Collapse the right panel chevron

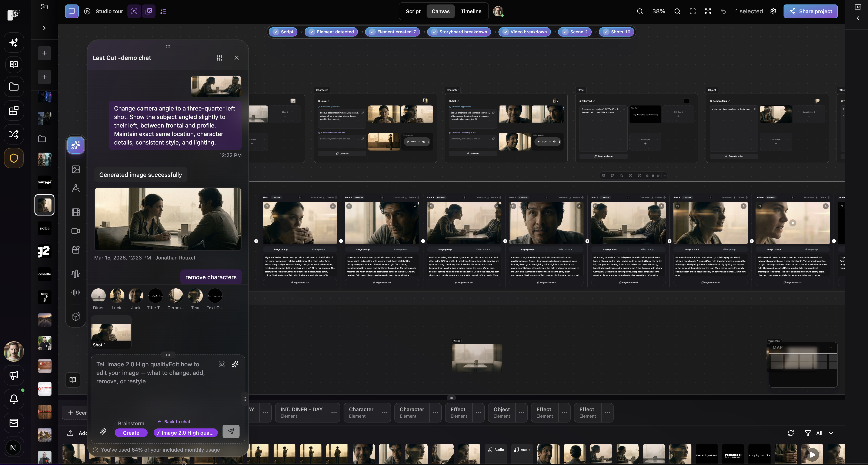858,18
